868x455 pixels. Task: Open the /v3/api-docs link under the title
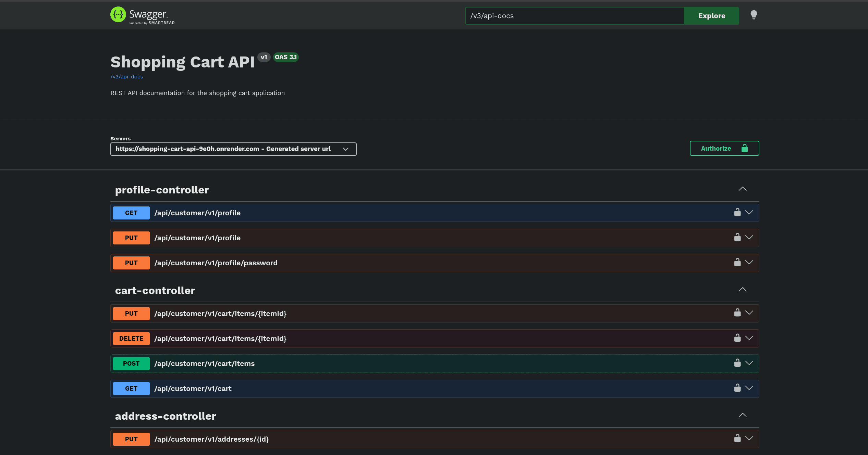(127, 77)
